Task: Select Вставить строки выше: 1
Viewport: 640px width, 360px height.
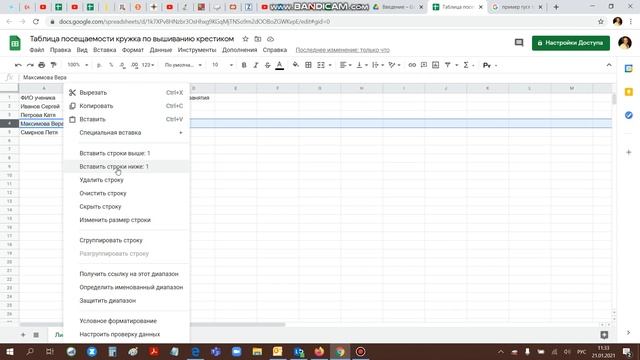Action: point(126,153)
